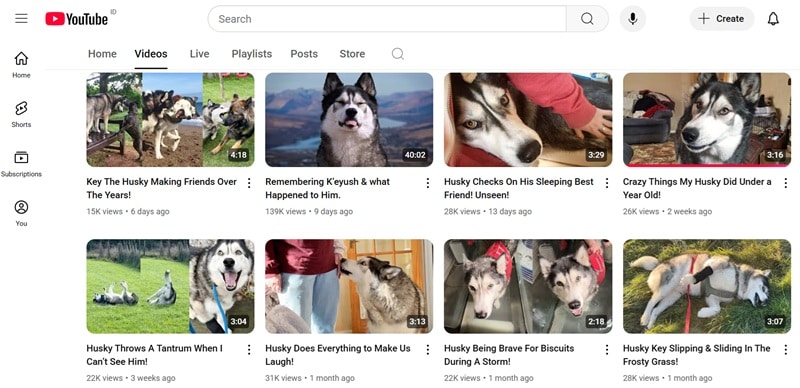800x388 pixels.
Task: Open the You section in sidebar
Action: 21,213
